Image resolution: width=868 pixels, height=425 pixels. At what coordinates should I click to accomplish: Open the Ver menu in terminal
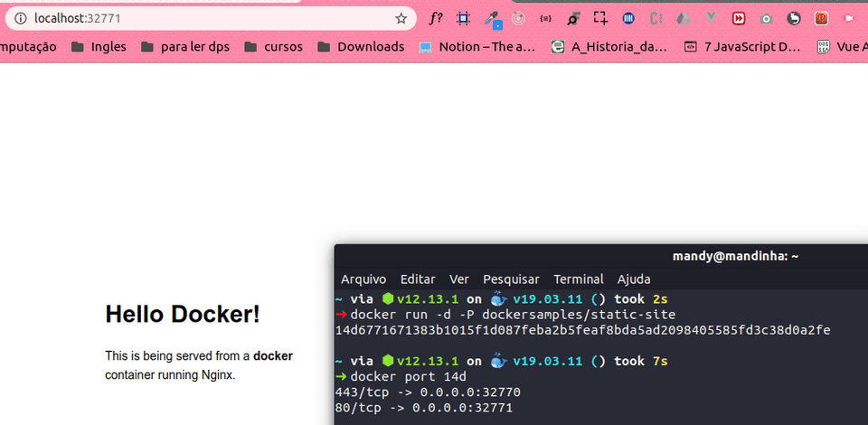point(459,279)
